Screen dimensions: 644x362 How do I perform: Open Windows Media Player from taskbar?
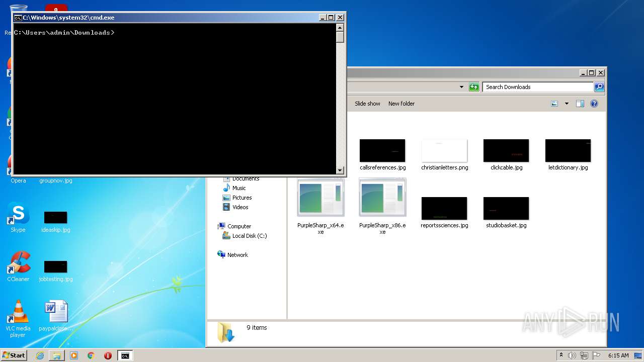(74, 355)
